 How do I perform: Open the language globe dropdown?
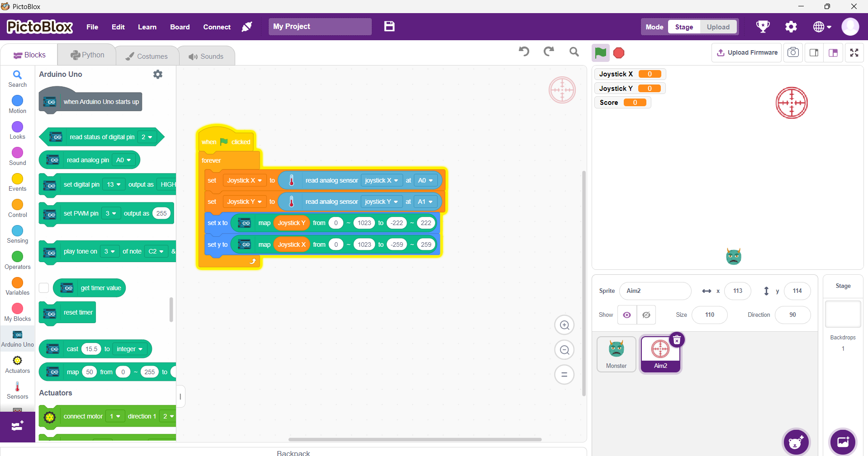[x=822, y=27]
